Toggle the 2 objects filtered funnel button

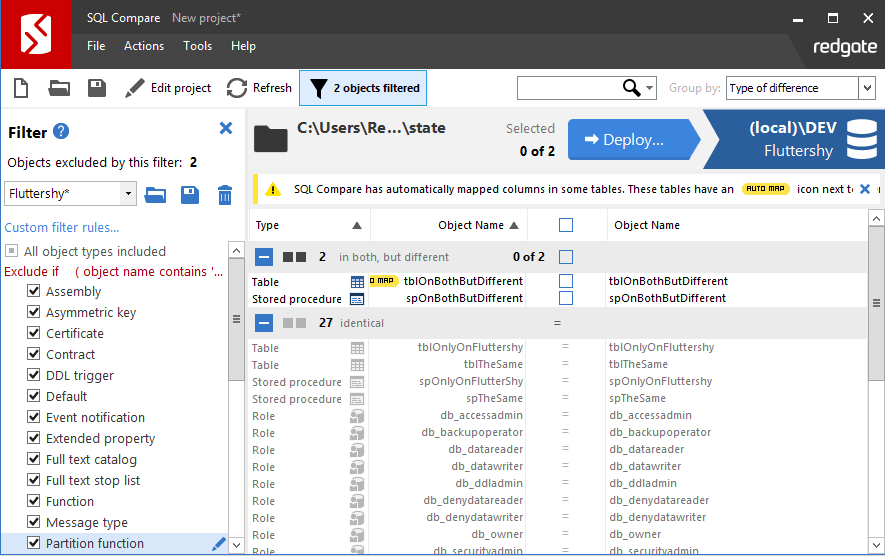(363, 88)
